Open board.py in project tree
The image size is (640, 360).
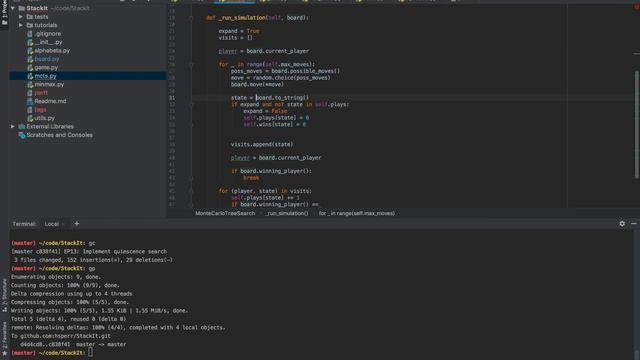click(x=47, y=59)
